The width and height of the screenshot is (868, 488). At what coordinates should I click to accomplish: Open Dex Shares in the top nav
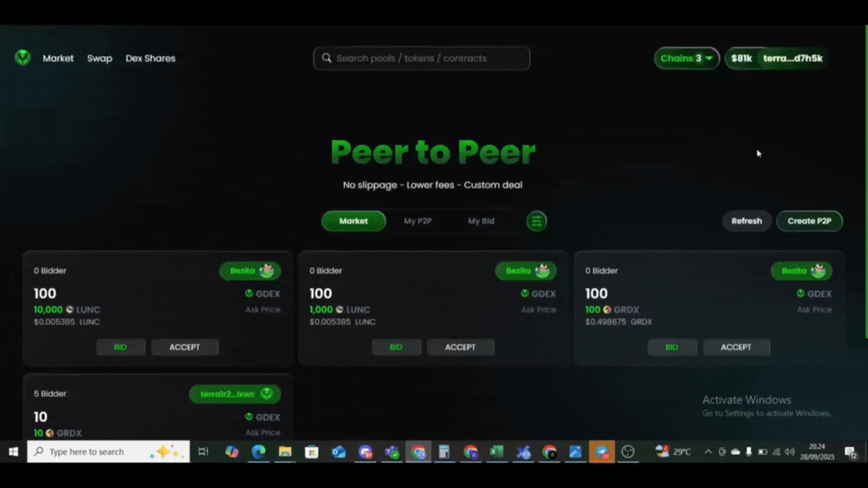pyautogui.click(x=151, y=58)
